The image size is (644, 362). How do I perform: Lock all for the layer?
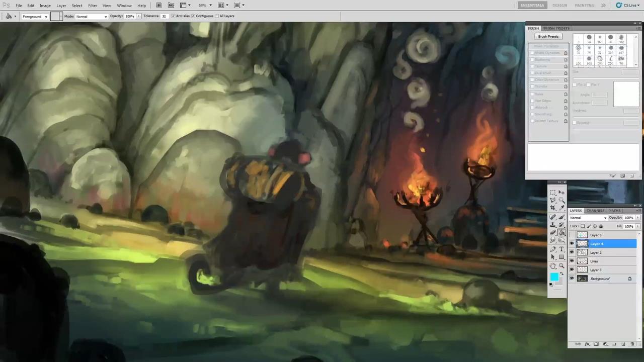601,226
